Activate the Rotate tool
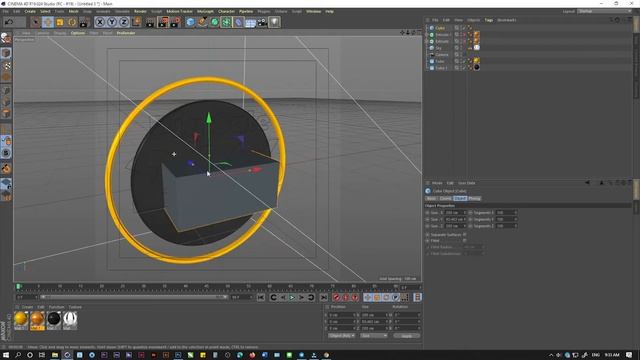This screenshot has height=360, width=640. point(72,22)
